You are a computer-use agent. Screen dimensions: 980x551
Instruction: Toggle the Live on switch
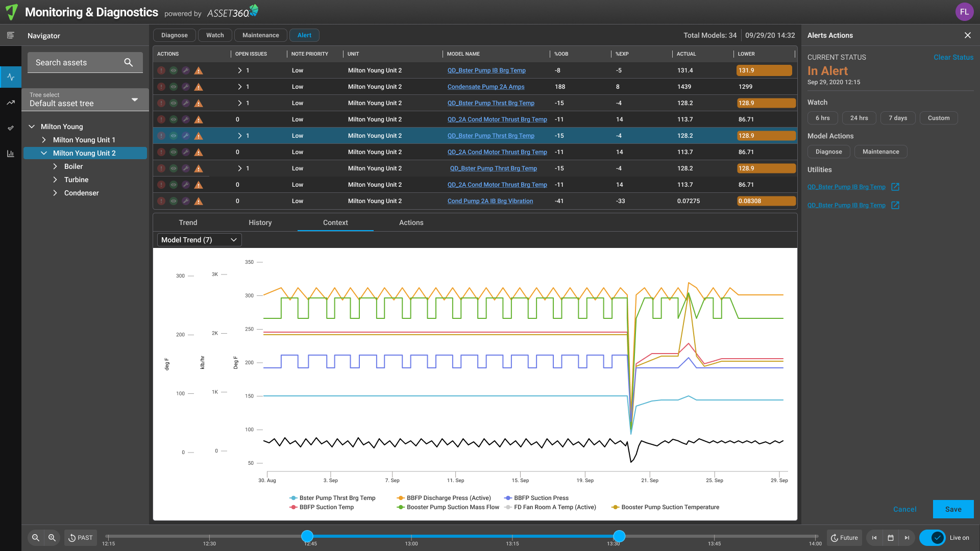tap(933, 538)
